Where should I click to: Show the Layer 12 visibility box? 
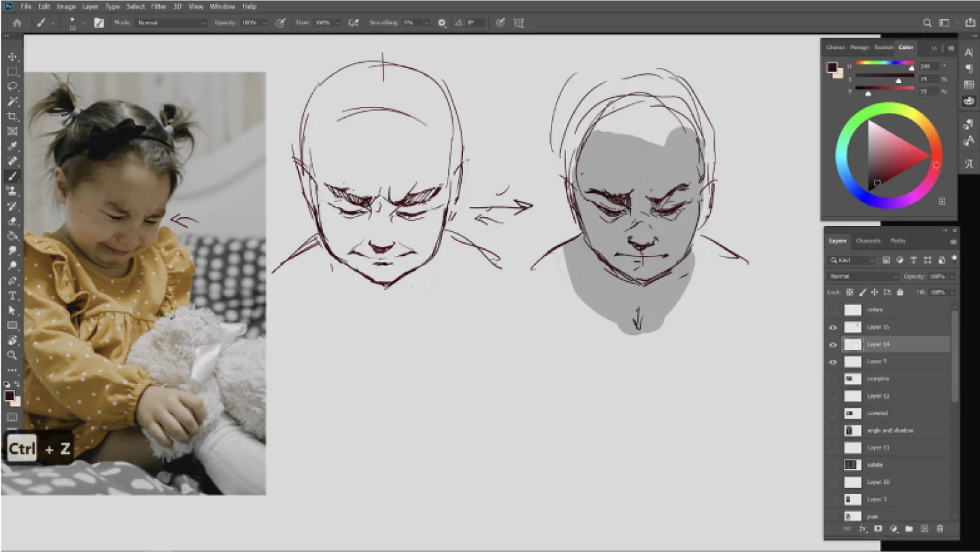(x=833, y=396)
